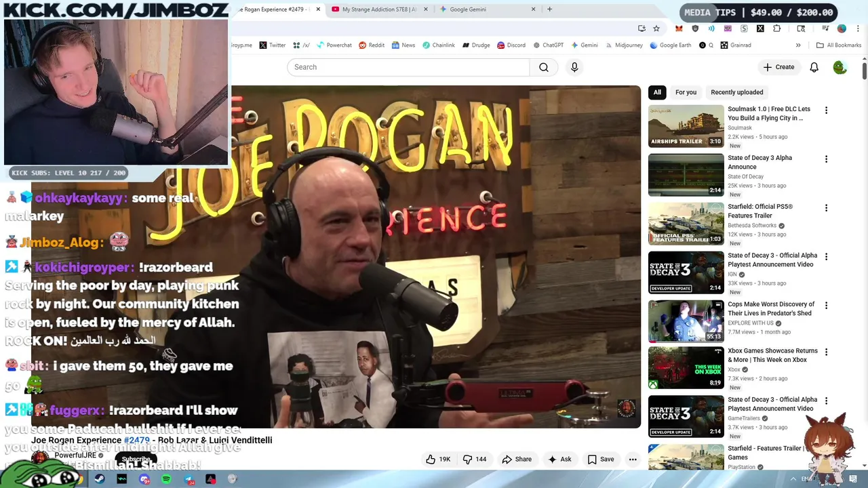Open more actions ellipsis under video
This screenshot has height=488, width=868.
633,459
